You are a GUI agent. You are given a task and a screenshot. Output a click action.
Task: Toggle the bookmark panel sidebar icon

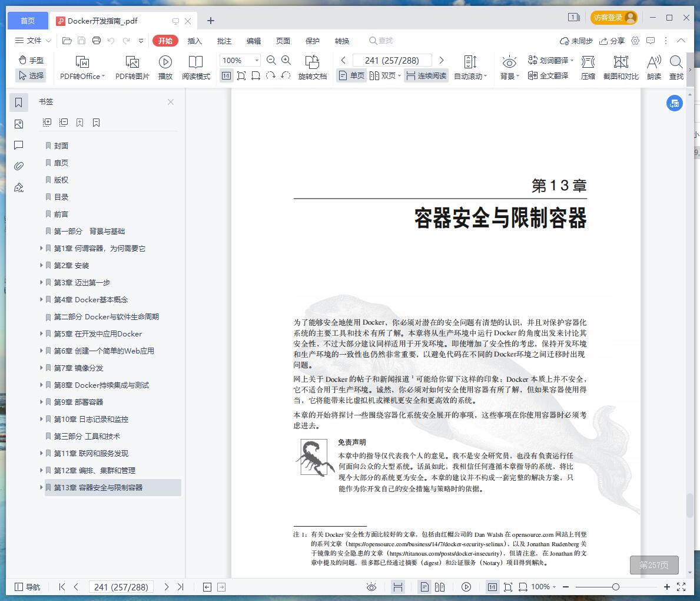tap(19, 103)
